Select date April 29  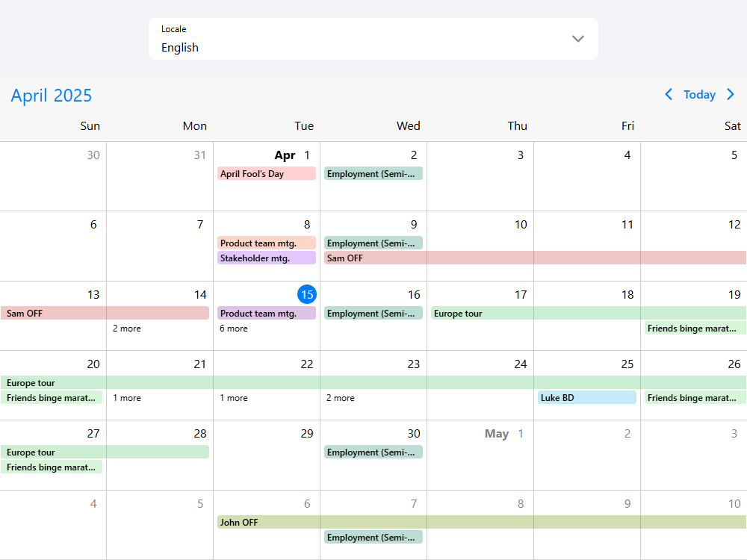pos(307,435)
